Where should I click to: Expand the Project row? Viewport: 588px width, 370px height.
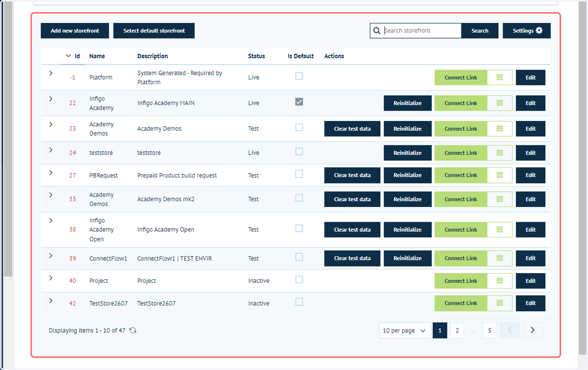click(x=50, y=277)
